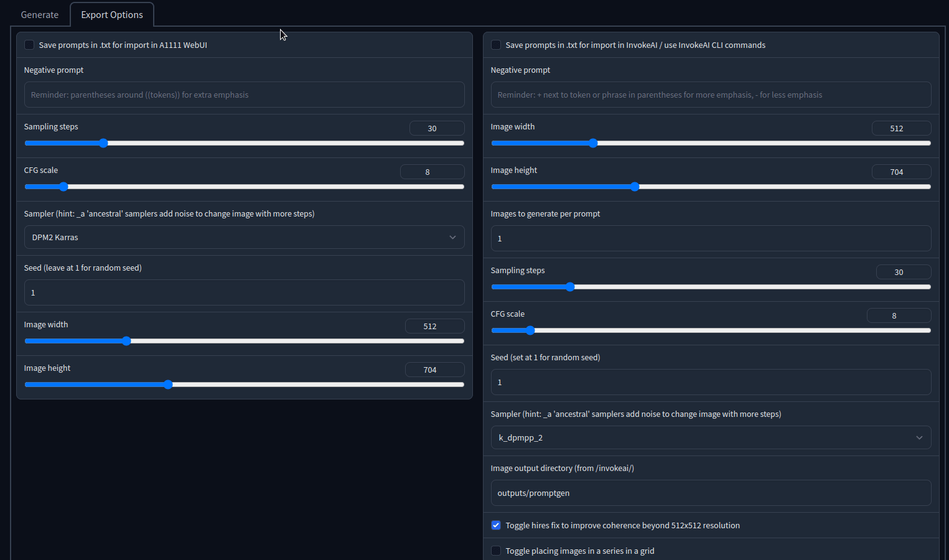Screen dimensions: 949x560
Task: Focus the images to generate per prompt field
Action: 711,238
